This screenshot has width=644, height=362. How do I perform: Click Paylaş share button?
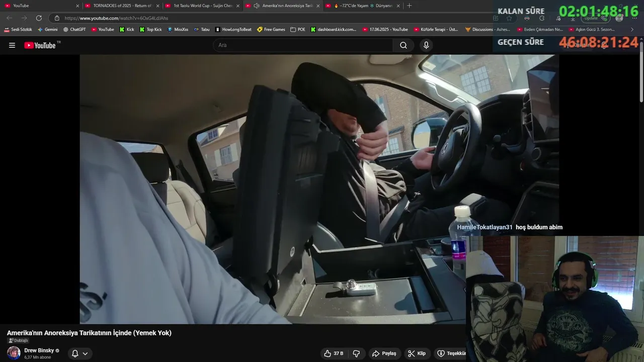click(384, 353)
